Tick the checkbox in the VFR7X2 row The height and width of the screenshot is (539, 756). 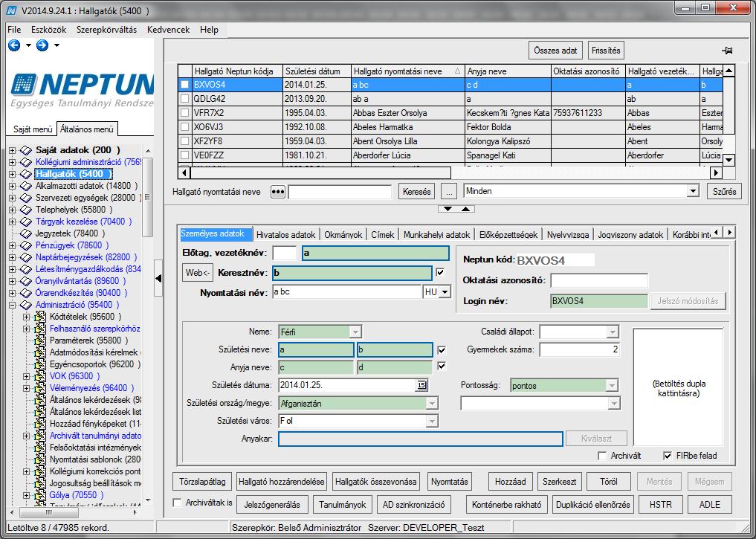tap(184, 113)
